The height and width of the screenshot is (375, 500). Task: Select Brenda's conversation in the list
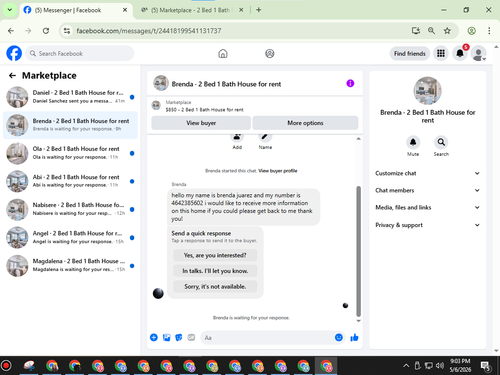(70, 125)
